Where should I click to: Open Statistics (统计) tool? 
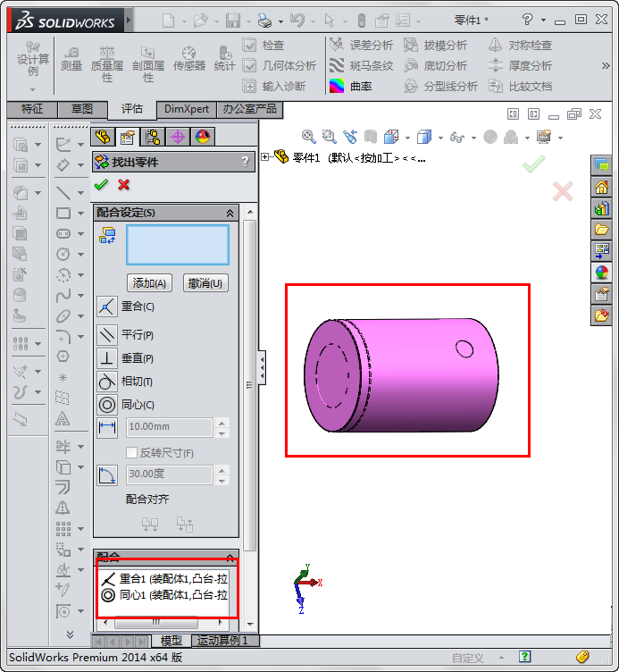pos(224,60)
